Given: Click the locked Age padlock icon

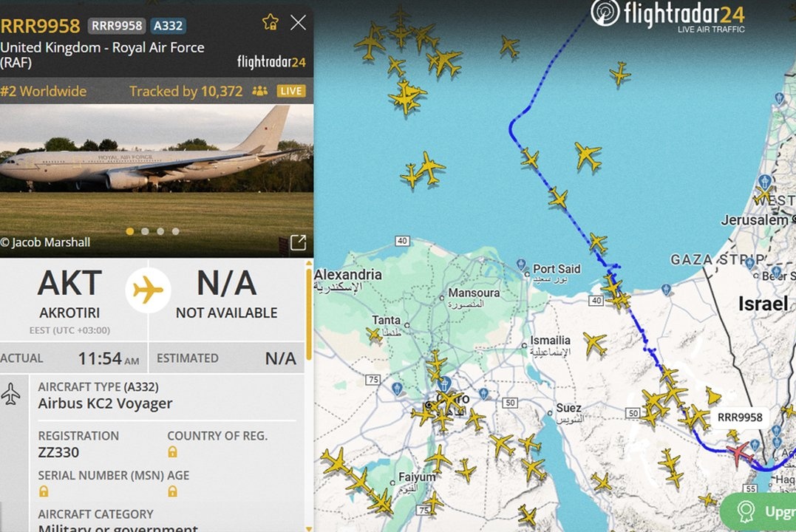Looking at the screenshot, I should pyautogui.click(x=173, y=491).
